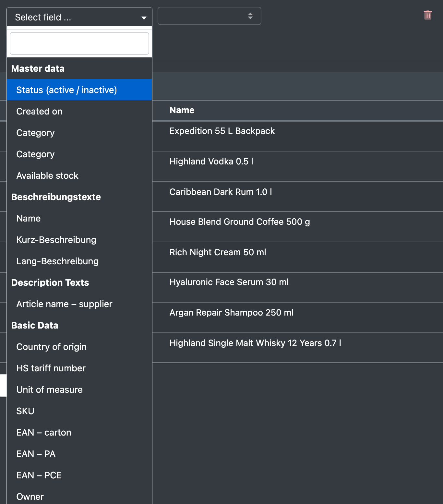Select the 'Created on' field option

click(x=79, y=111)
